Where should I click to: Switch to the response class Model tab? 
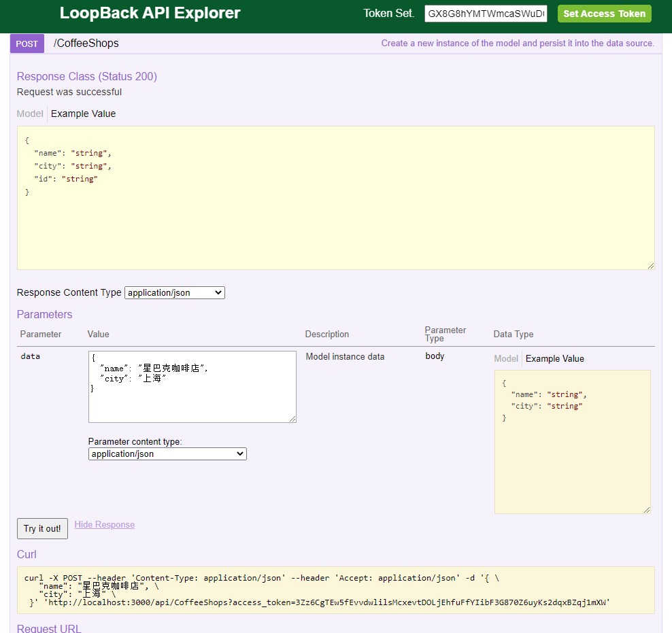pyautogui.click(x=30, y=114)
